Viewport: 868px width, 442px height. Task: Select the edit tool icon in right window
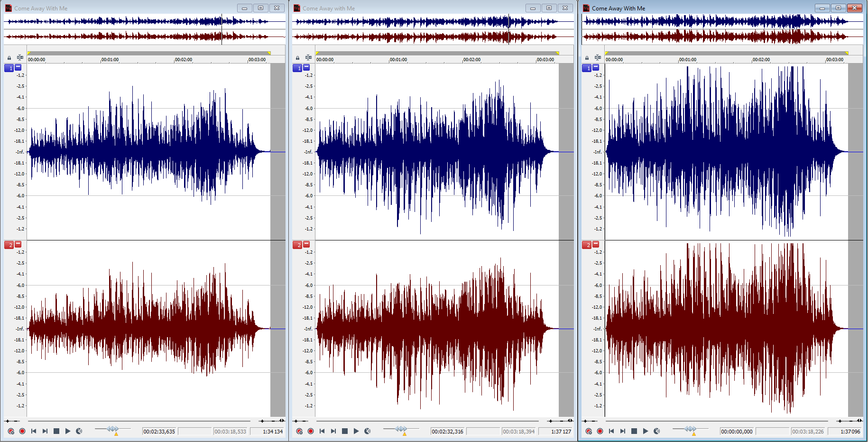(598, 58)
